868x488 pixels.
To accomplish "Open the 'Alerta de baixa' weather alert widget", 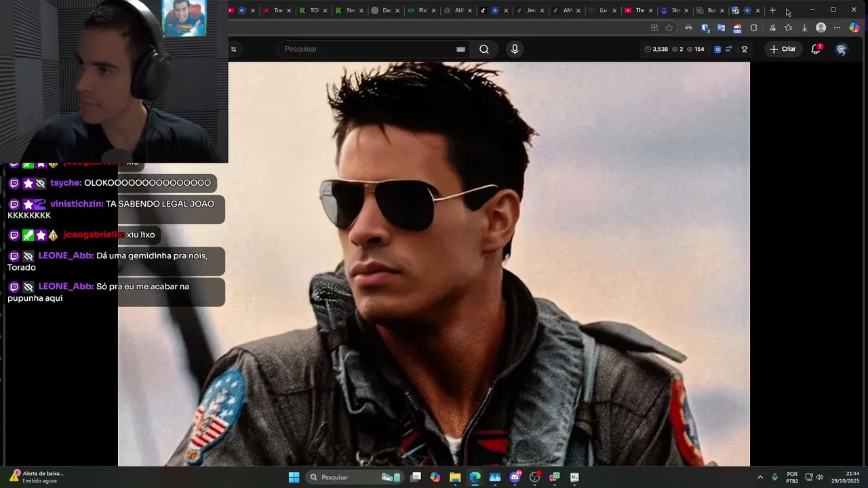I will tap(37, 477).
